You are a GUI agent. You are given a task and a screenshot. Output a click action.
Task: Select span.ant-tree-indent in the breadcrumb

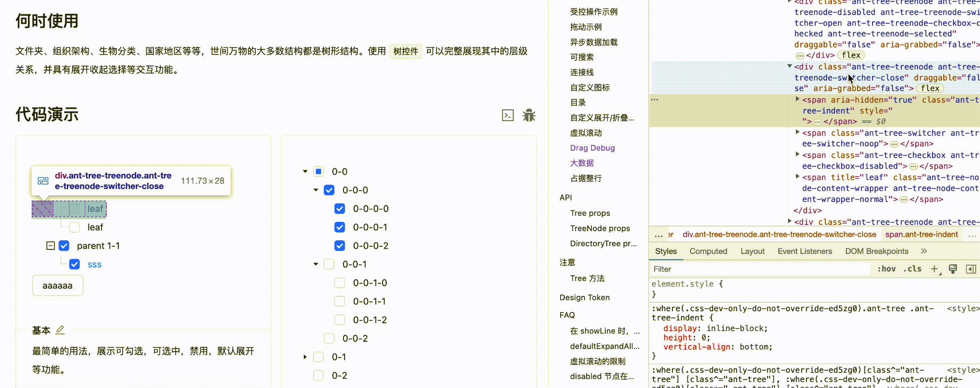tap(921, 235)
